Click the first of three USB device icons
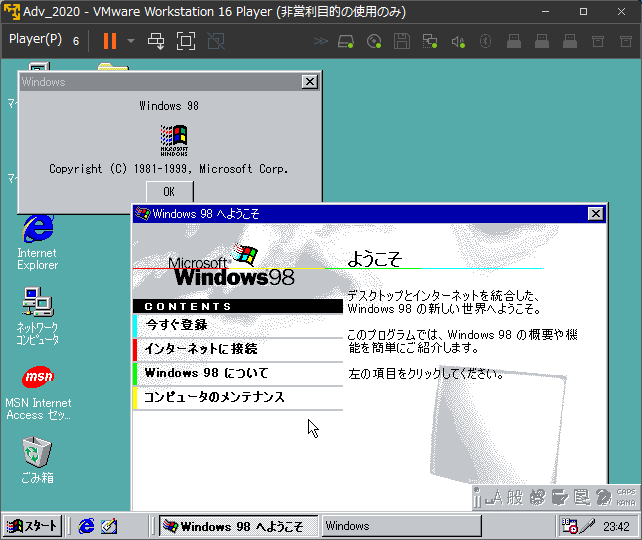Viewport: 642px width, 540px height. click(513, 41)
